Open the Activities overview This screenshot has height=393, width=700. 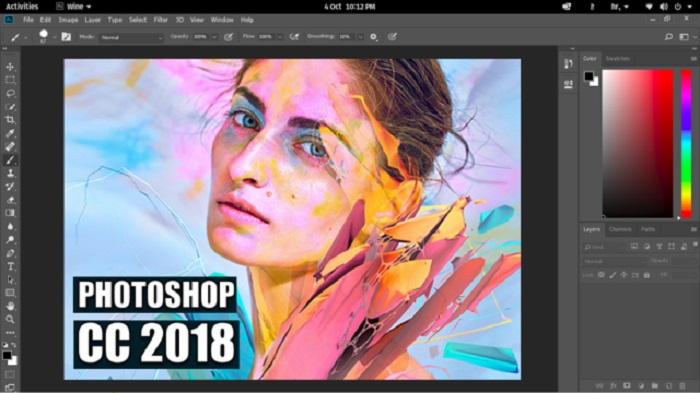[x=22, y=6]
